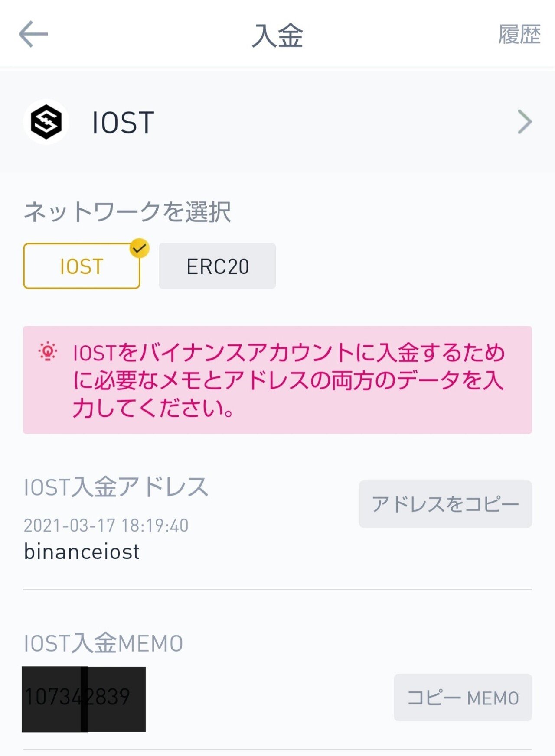The height and width of the screenshot is (756, 555).
Task: Tap the ネットワークを選択 label
Action: [127, 212]
